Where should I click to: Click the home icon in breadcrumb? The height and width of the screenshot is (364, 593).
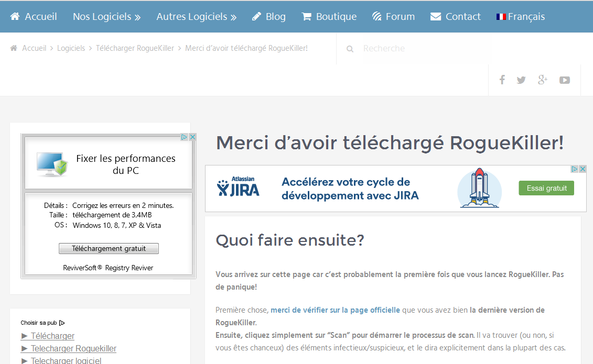pos(14,48)
